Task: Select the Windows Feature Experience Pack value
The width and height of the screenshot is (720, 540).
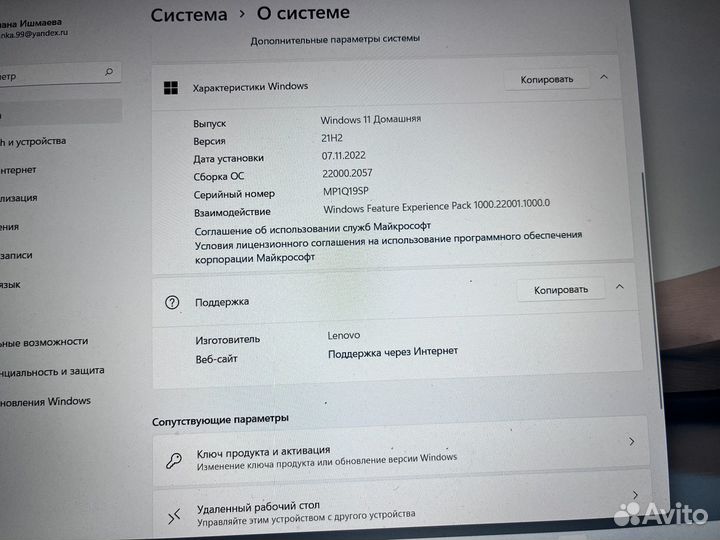Action: 437,206
